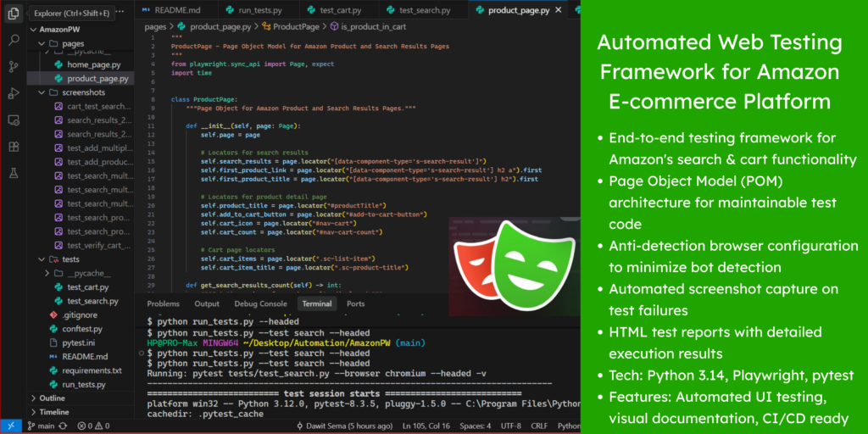Image resolution: width=868 pixels, height=434 pixels.
Task: Open README.md in Explorer tree
Action: coord(80,357)
